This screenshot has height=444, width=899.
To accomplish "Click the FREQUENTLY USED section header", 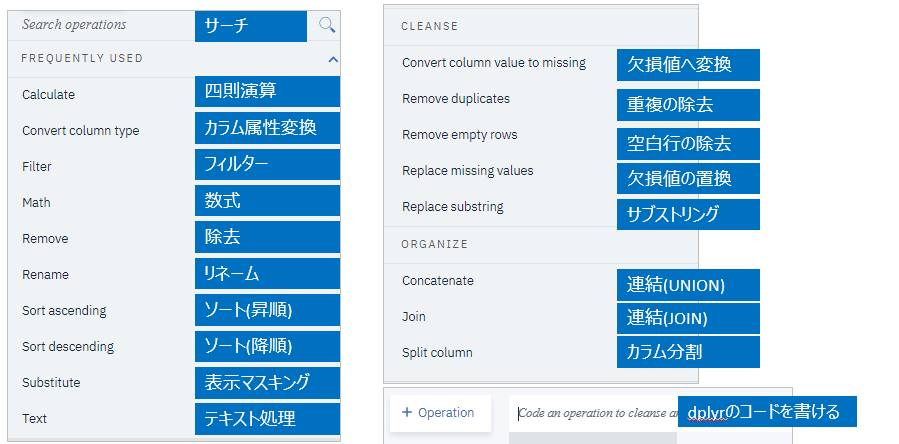I will click(83, 59).
